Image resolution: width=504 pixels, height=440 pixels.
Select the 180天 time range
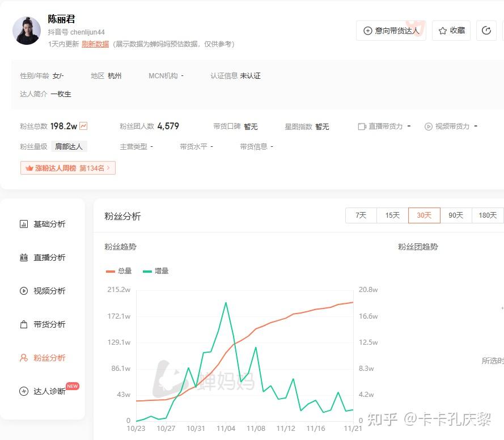(488, 215)
